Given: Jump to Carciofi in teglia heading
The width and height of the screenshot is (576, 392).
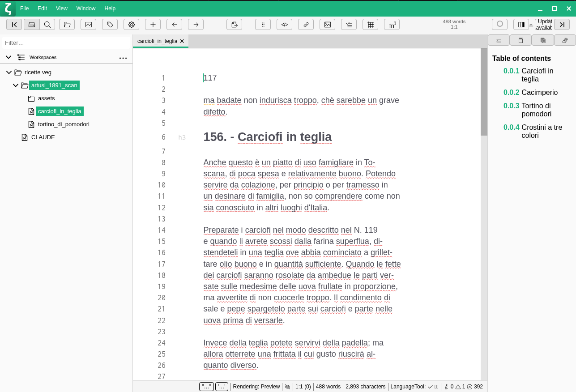Looking at the screenshot, I should [538, 75].
